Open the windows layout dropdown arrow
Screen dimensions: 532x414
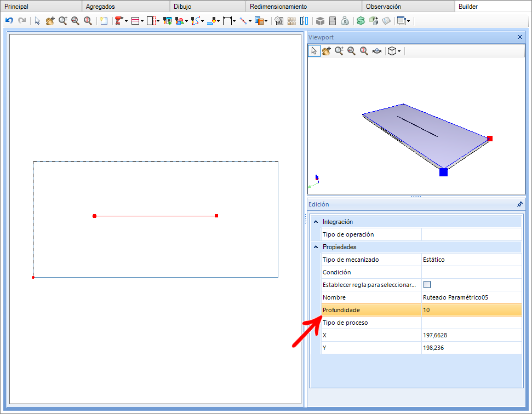click(409, 21)
